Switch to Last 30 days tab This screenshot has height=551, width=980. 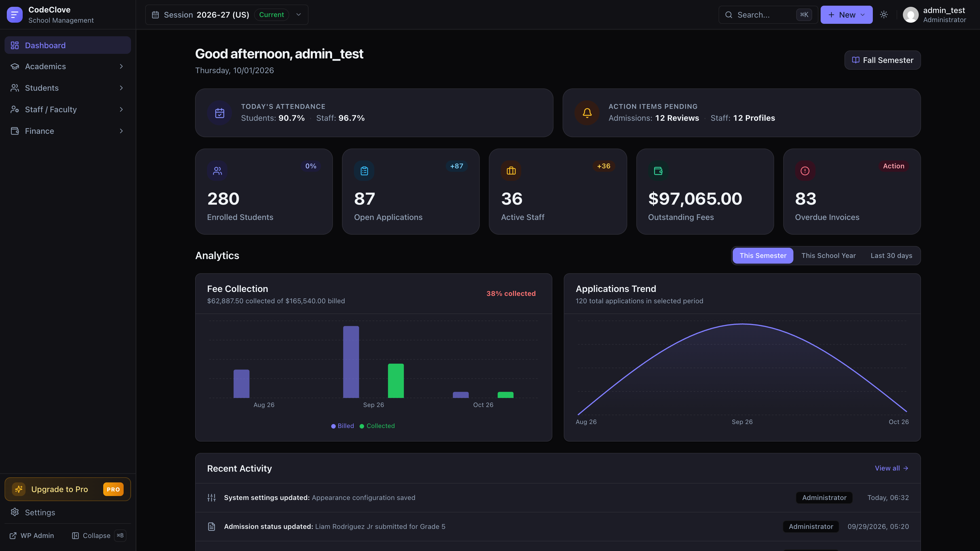click(891, 256)
